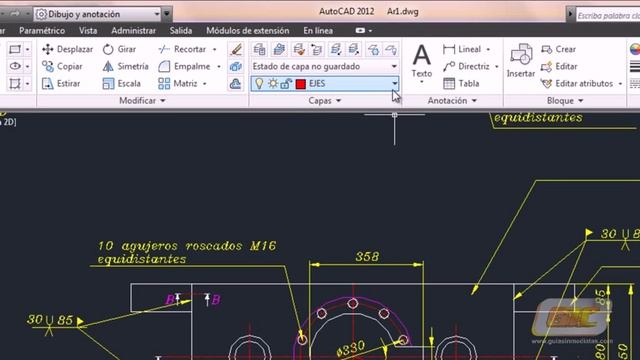Open layer properties manager icon

tap(260, 49)
